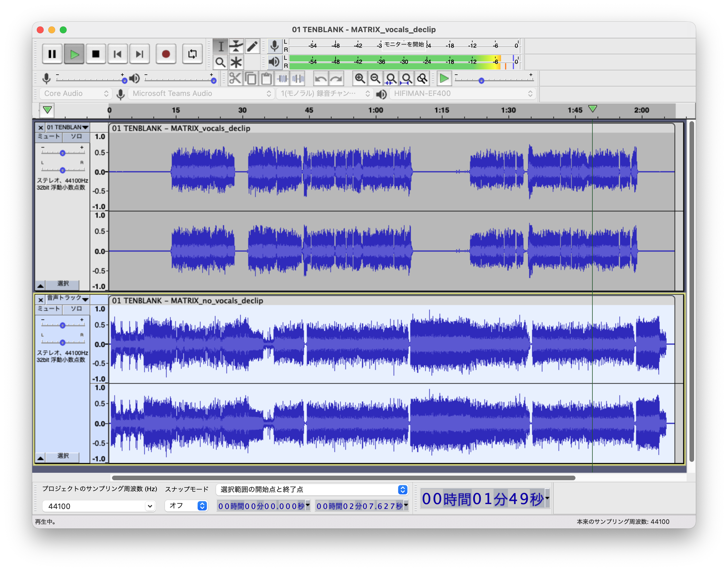This screenshot has width=728, height=571.
Task: Click the Trim audio outside selection icon
Action: pyautogui.click(x=283, y=79)
